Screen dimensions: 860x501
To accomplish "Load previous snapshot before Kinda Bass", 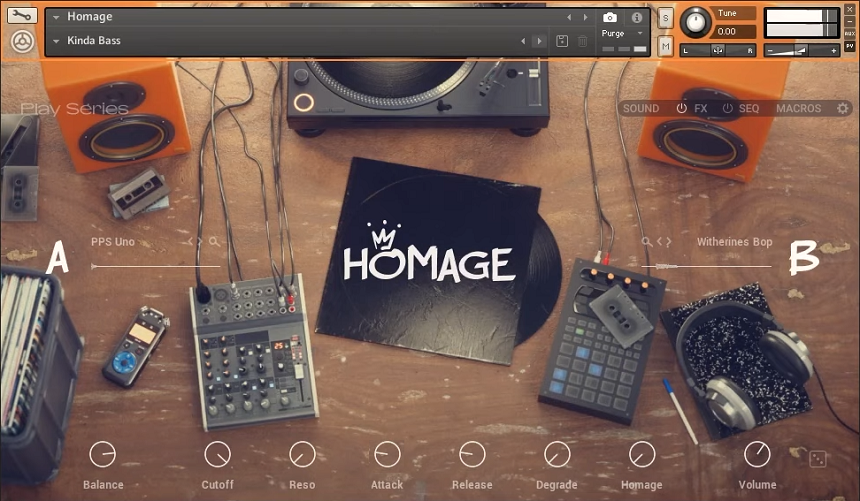I will pyautogui.click(x=523, y=41).
